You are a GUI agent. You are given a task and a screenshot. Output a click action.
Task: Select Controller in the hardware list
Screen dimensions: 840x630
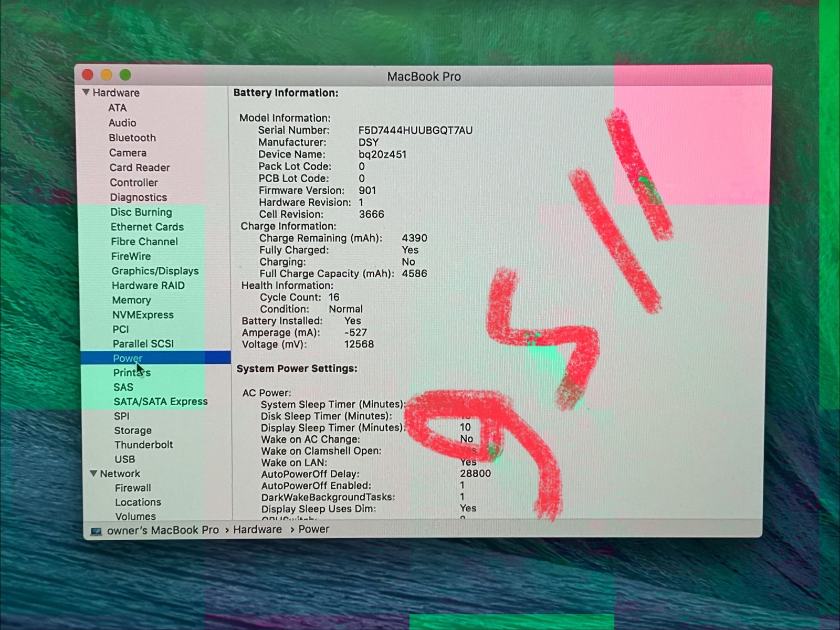[134, 183]
